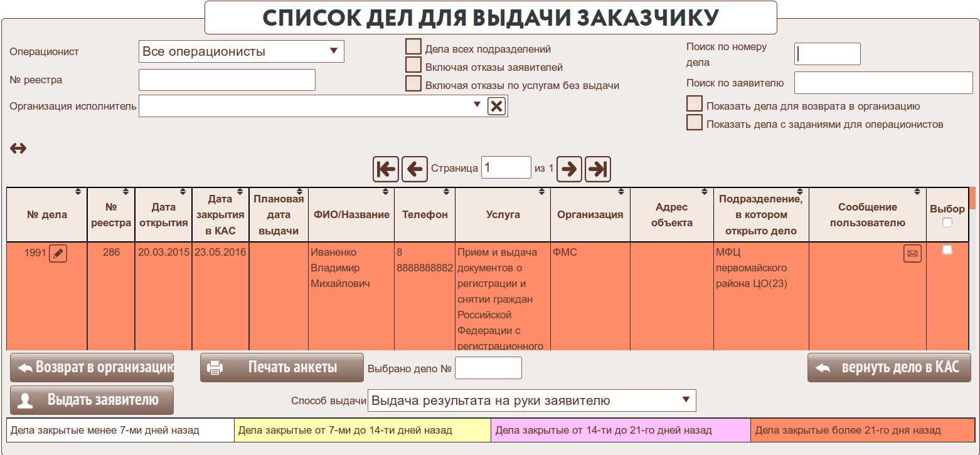The image size is (980, 455).
Task: Go to the next page arrow
Action: point(570,169)
